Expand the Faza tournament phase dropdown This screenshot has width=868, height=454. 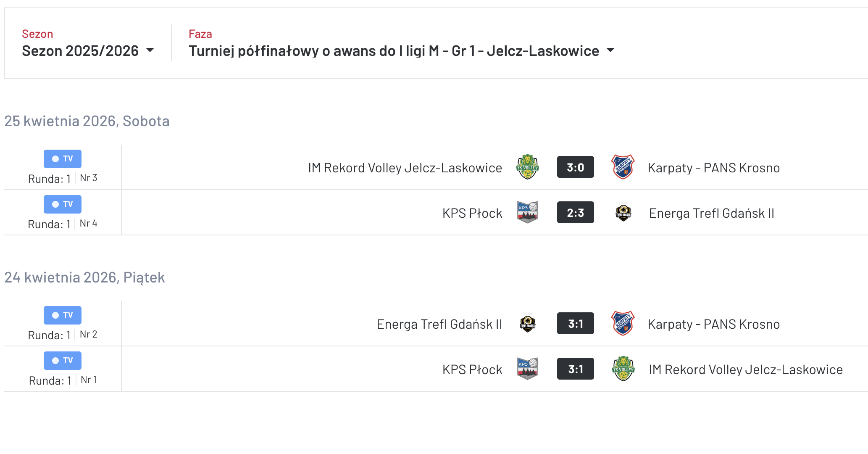(394, 51)
